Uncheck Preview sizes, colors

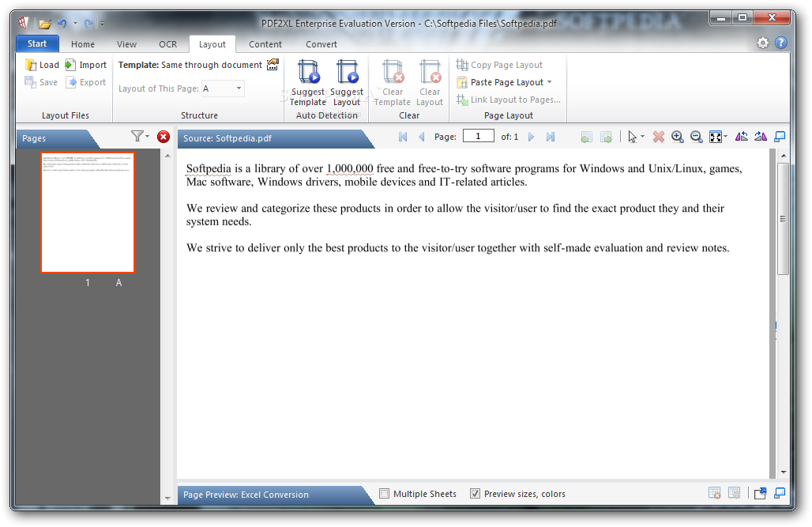(475, 494)
